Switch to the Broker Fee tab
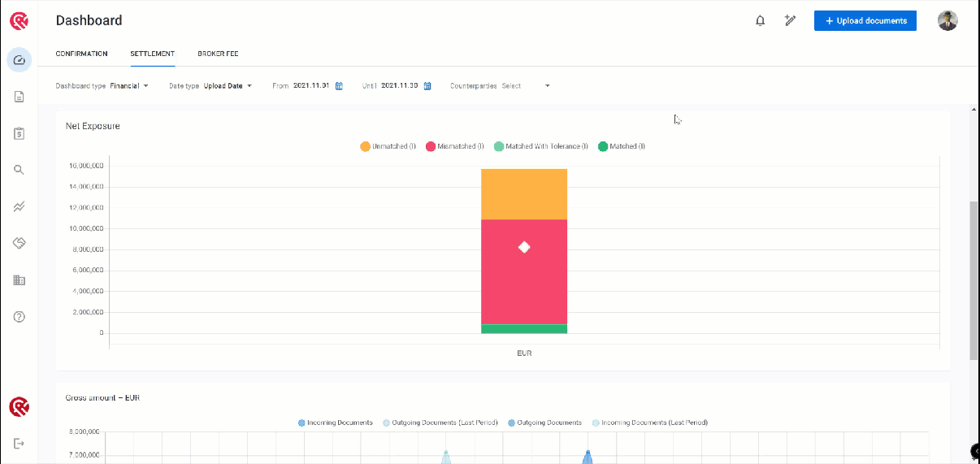The image size is (980, 464). click(218, 54)
